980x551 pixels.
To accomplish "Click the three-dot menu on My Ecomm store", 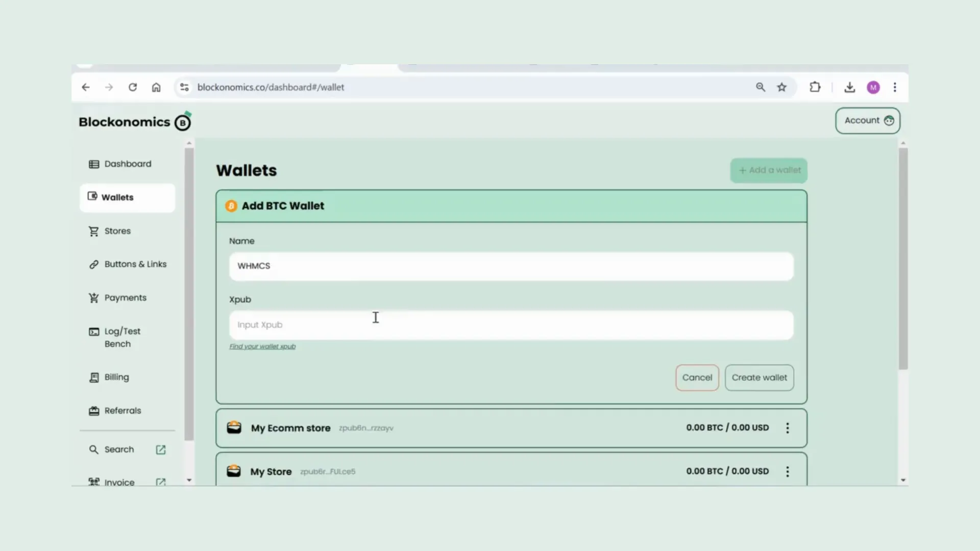I will 787,427.
